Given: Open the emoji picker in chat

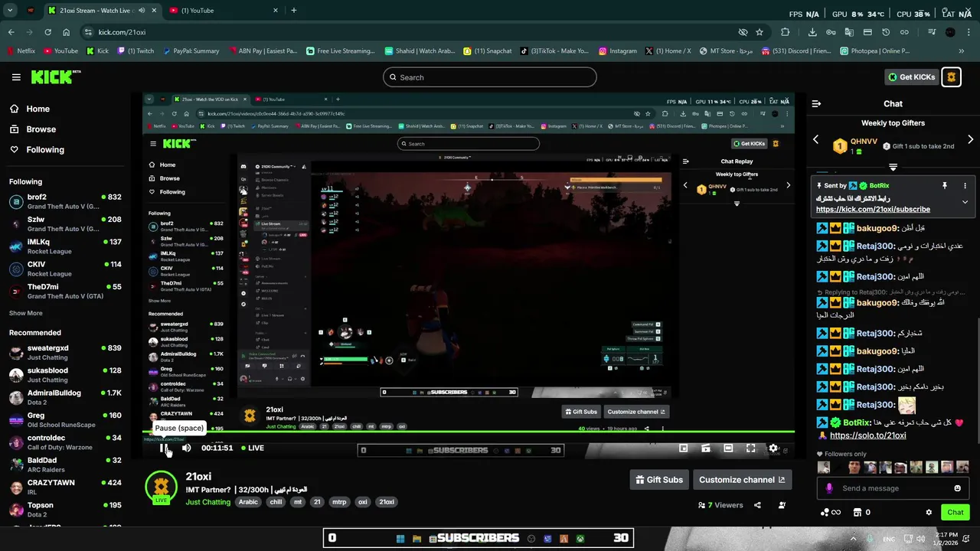Looking at the screenshot, I should tap(958, 488).
